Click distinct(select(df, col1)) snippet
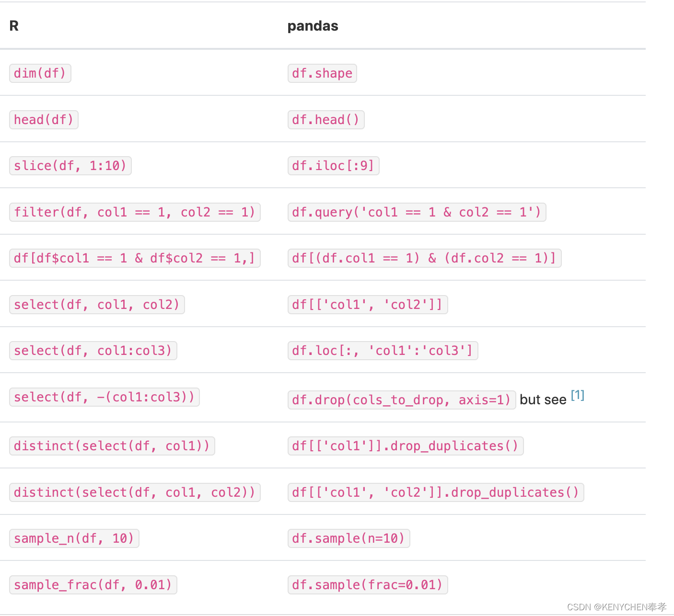Viewport: 674px width, 616px height. point(112,446)
